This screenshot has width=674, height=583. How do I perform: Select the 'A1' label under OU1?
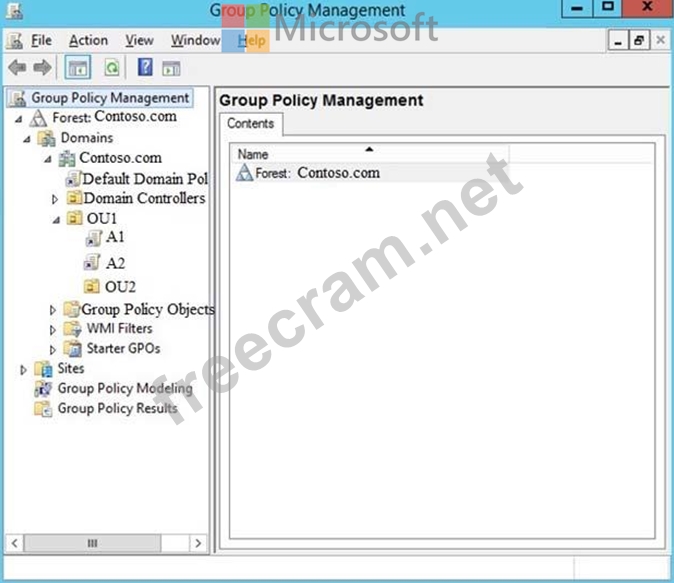115,237
